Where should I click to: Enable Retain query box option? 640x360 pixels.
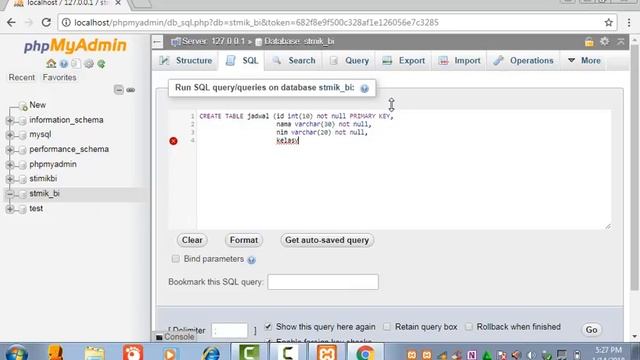click(387, 327)
